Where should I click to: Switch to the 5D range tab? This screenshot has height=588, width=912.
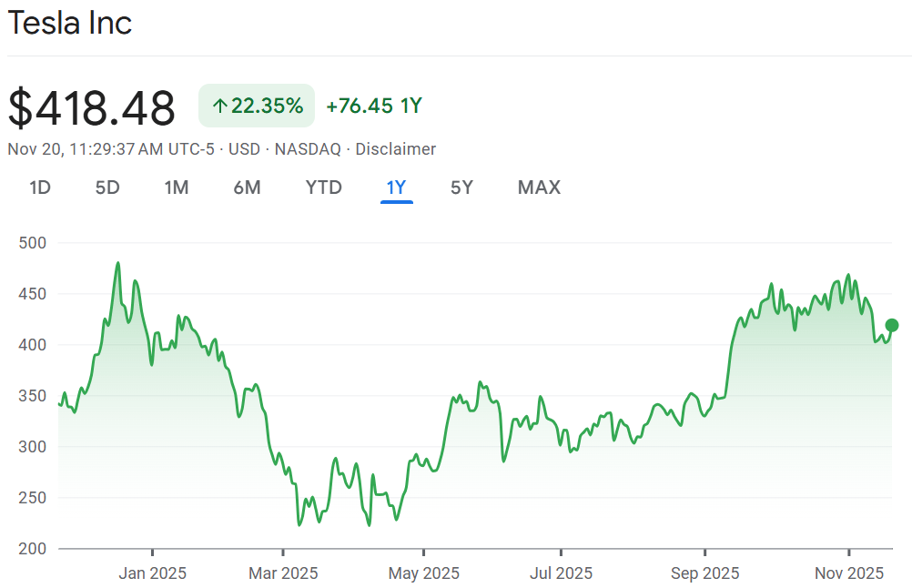107,188
